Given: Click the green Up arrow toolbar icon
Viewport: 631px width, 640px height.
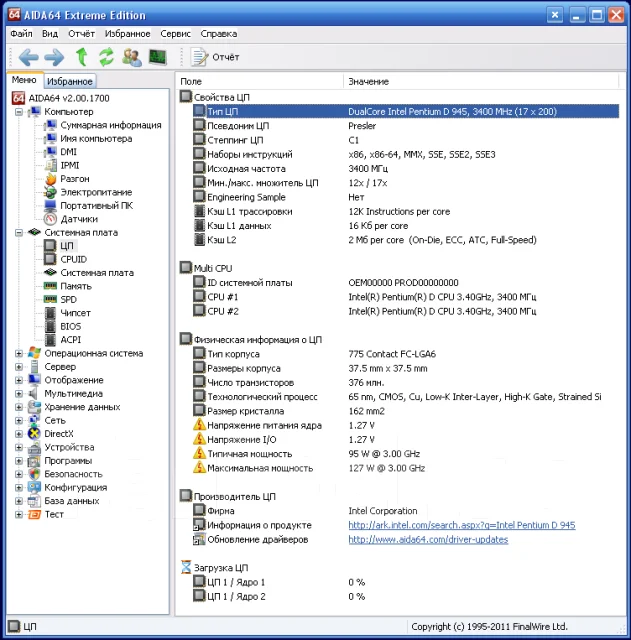Looking at the screenshot, I should pyautogui.click(x=82, y=57).
